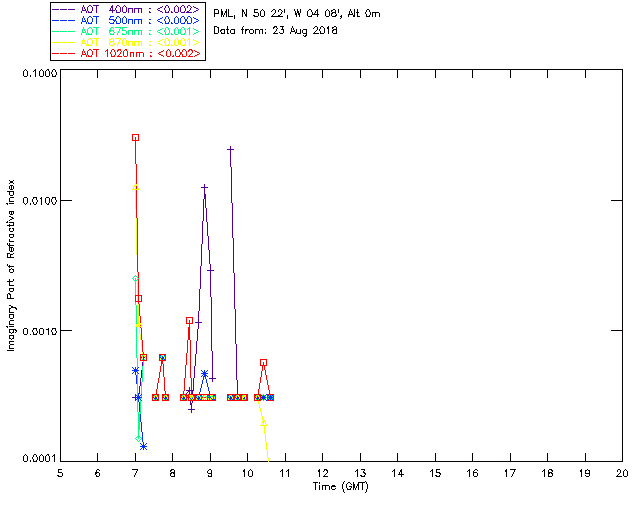Click the x-axis tick label 13
The height and width of the screenshot is (512, 640).
[360, 473]
